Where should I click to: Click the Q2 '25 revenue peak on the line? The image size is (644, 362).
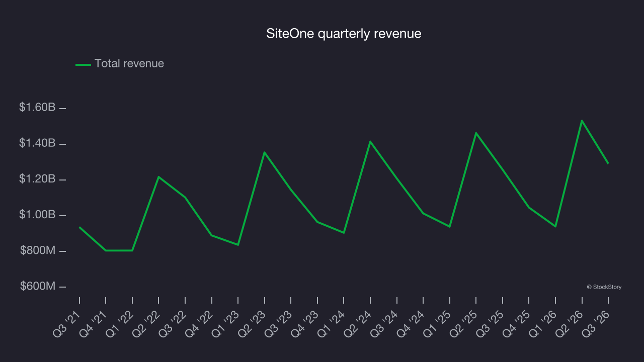click(x=476, y=133)
